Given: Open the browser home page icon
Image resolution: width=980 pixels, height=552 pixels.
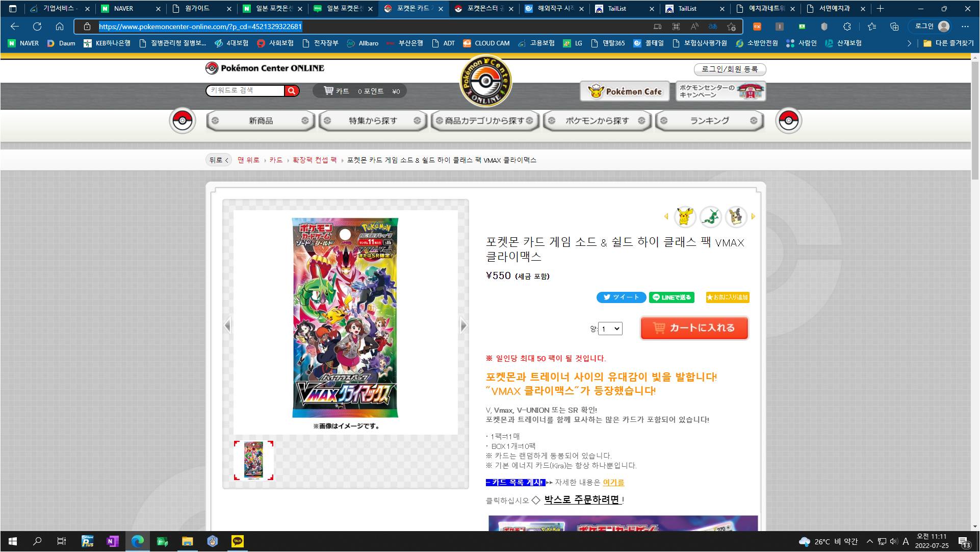Looking at the screenshot, I should point(60,27).
